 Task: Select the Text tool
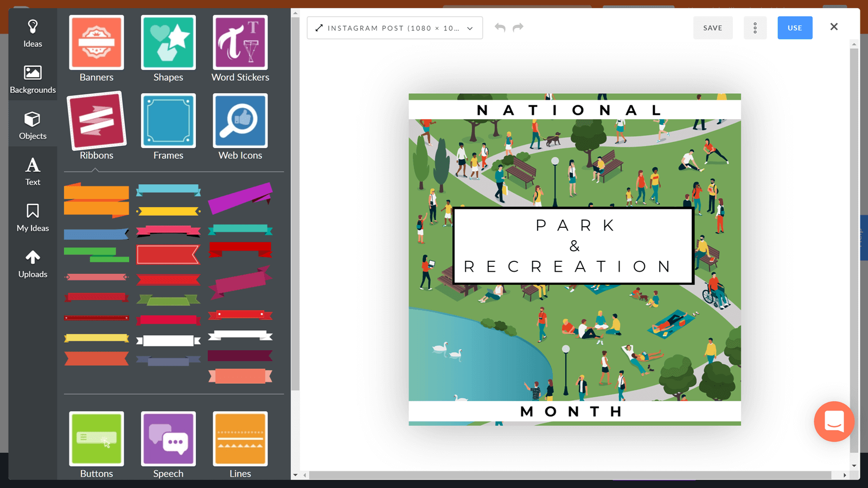coord(33,171)
